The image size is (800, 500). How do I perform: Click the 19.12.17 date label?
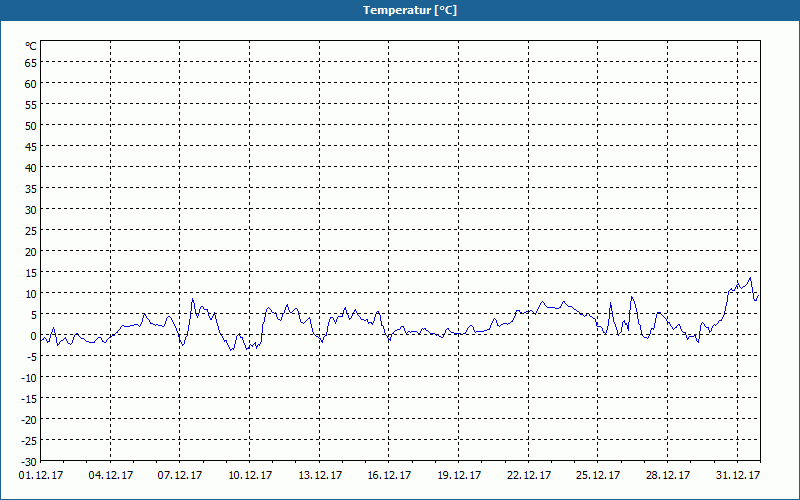[459, 475]
